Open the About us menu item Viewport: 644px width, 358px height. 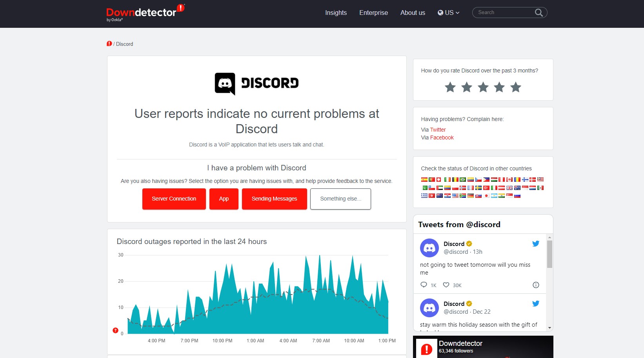(x=413, y=13)
